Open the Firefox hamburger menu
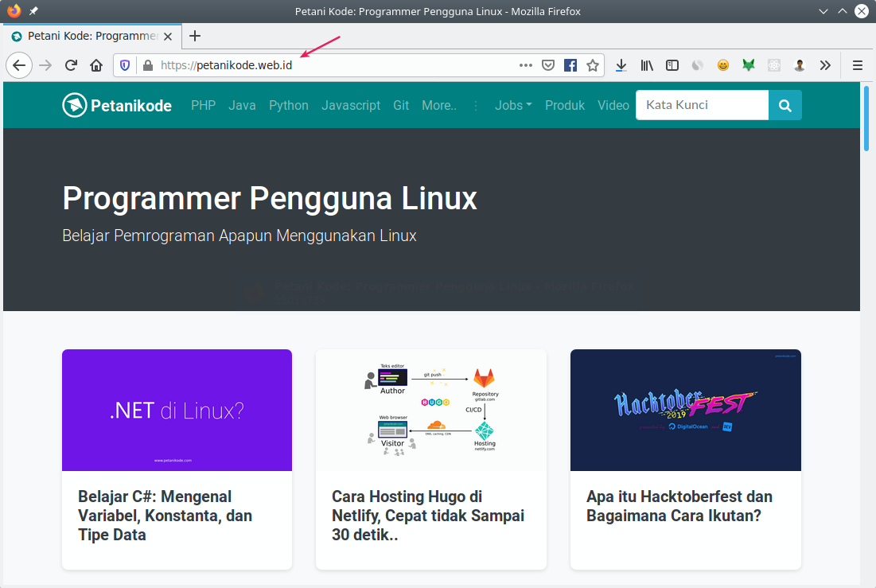The height and width of the screenshot is (588, 876). (x=857, y=65)
